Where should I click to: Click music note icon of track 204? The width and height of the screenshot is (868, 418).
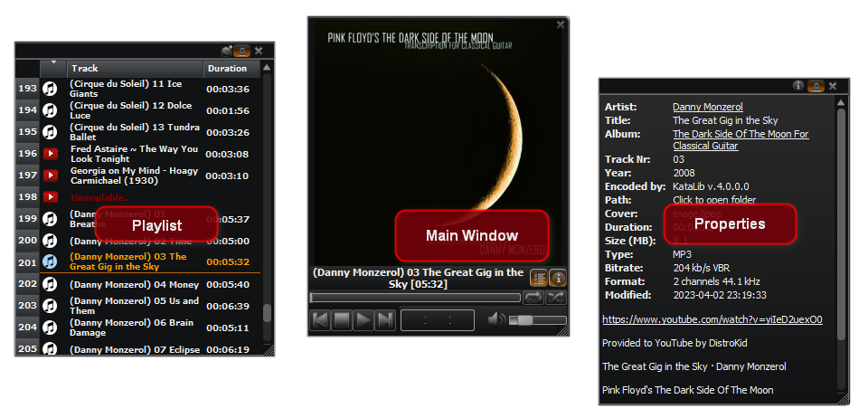[x=51, y=328]
